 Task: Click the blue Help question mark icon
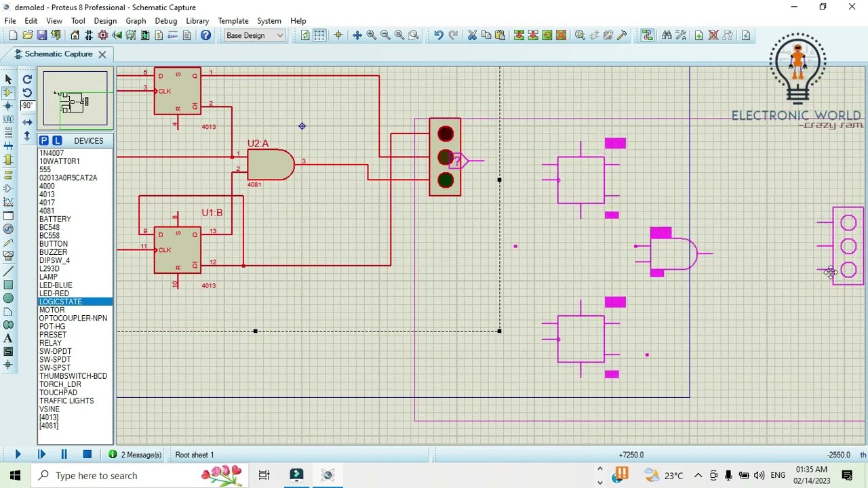[205, 35]
